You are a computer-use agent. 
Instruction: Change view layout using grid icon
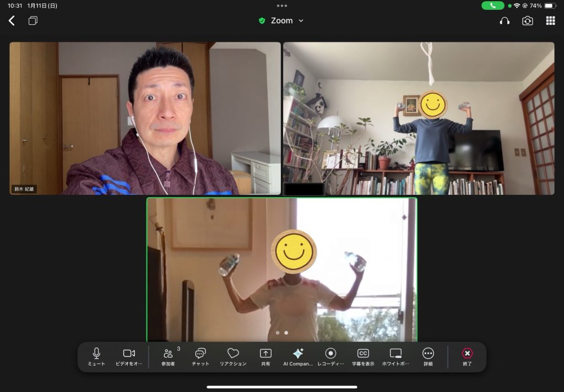tap(550, 21)
